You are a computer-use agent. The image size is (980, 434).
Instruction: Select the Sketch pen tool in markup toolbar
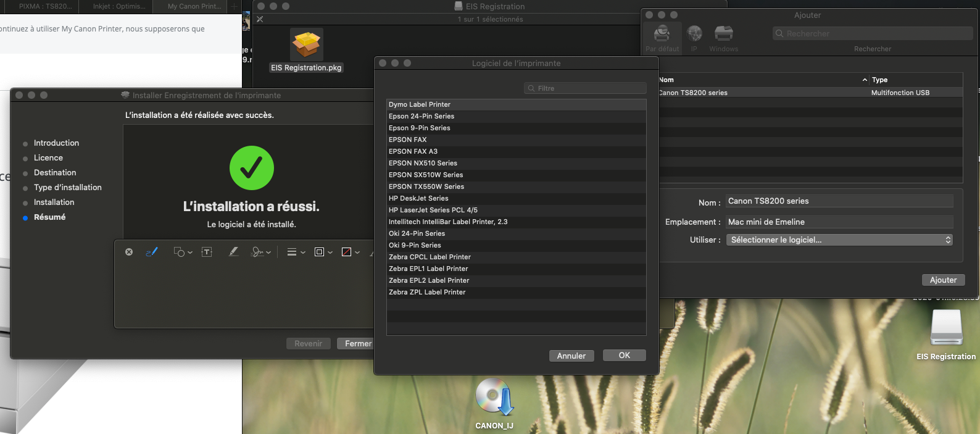click(152, 252)
